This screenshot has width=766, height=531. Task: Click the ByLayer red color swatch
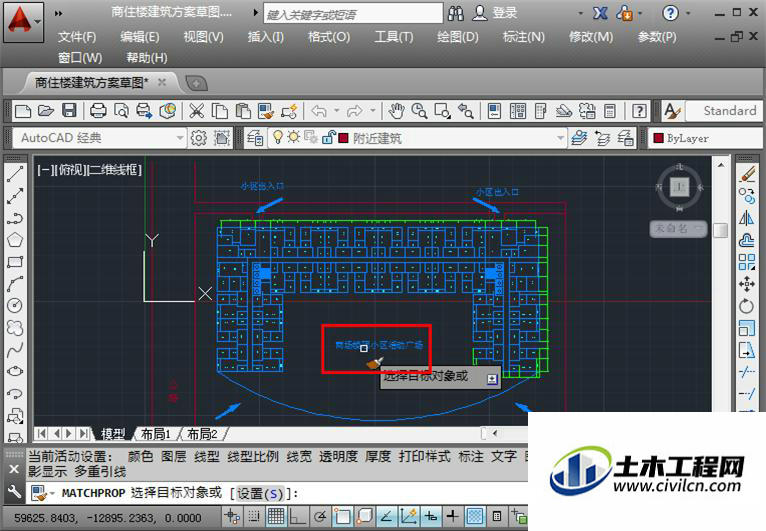coord(658,138)
